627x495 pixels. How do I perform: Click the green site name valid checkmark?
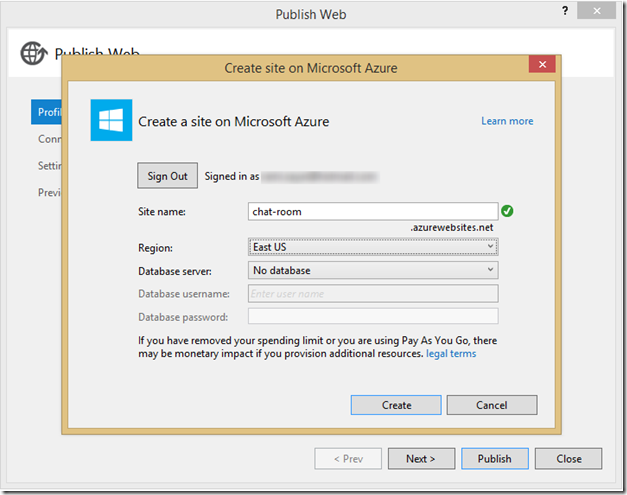click(x=507, y=211)
